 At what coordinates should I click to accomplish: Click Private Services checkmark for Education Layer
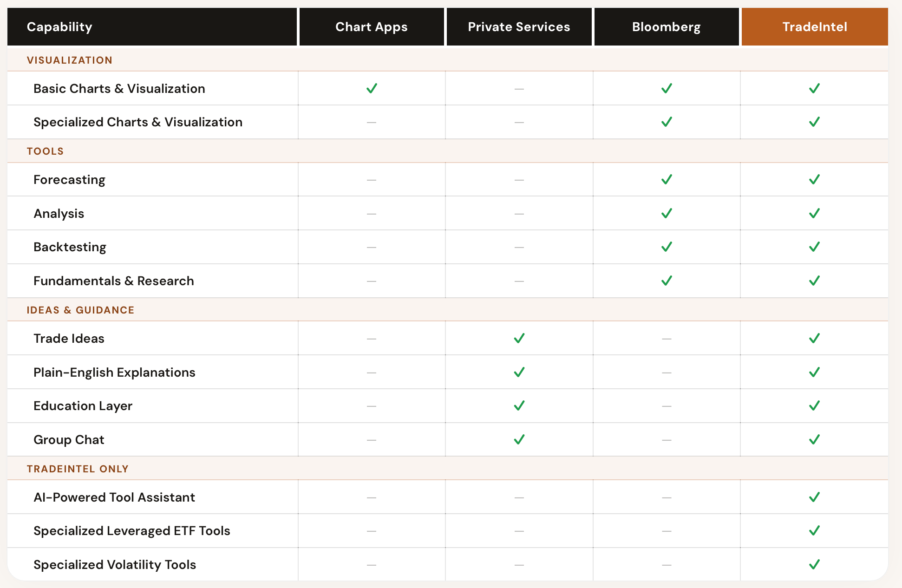point(519,405)
